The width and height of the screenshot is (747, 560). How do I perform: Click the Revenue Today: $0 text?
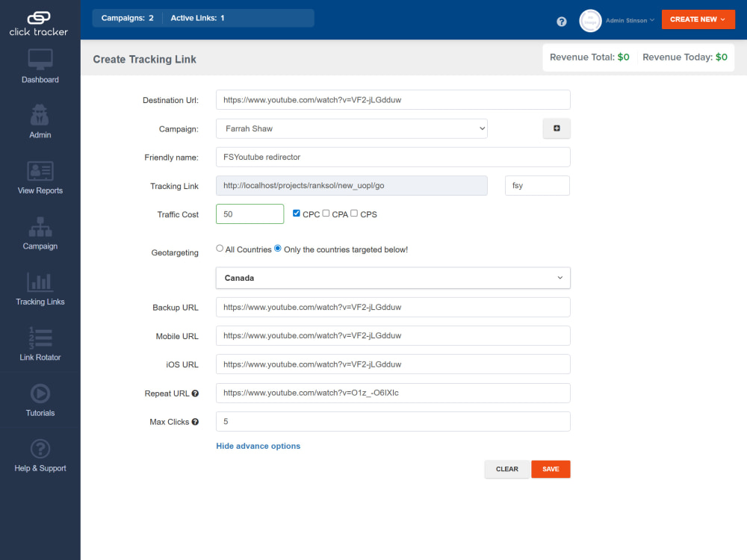click(684, 57)
